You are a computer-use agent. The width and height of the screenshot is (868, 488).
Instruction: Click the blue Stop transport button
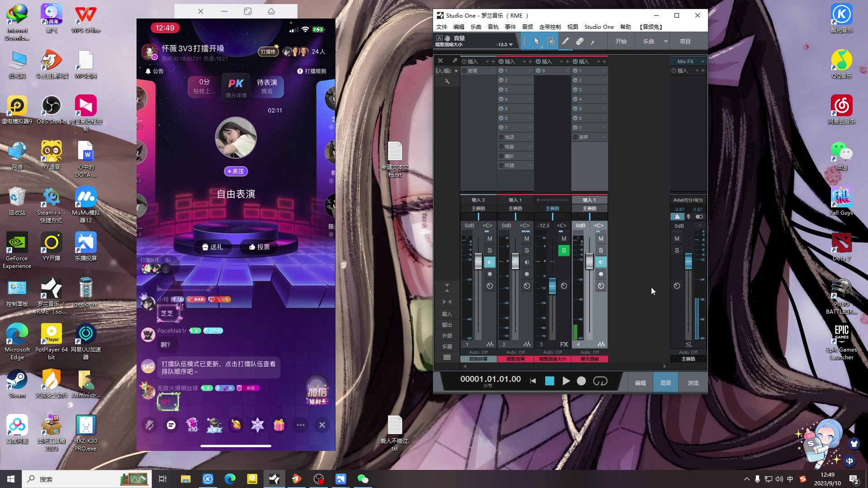coord(549,381)
